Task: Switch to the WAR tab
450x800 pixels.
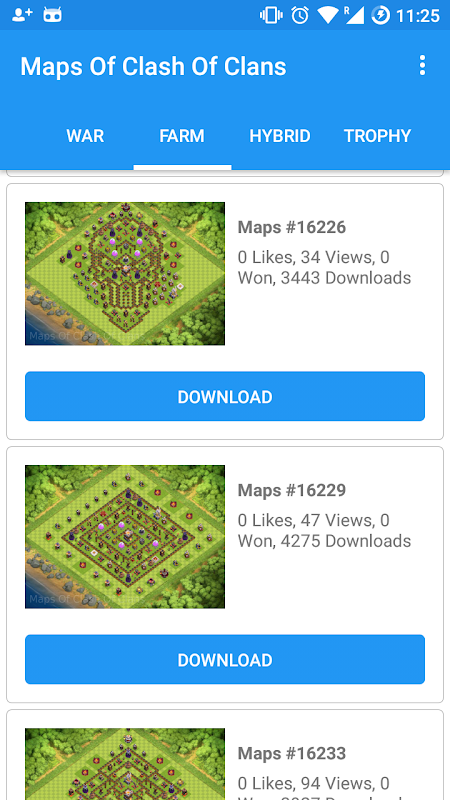Action: (x=85, y=136)
